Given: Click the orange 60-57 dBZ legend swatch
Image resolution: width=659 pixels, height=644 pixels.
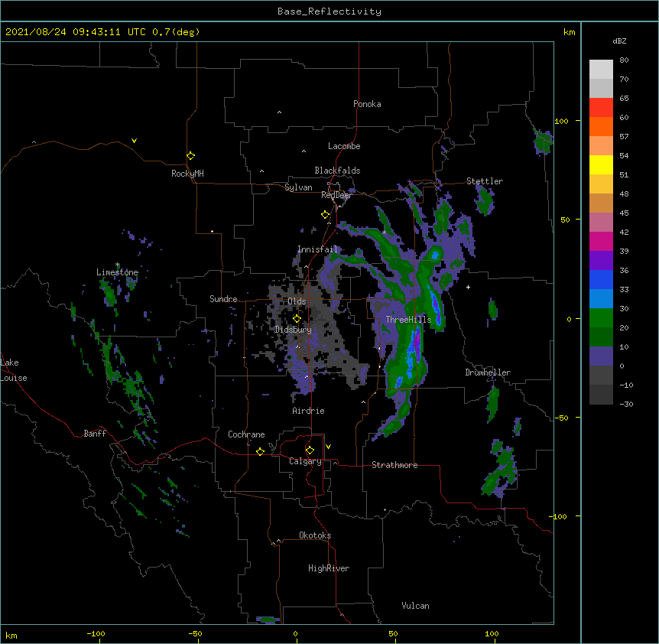Looking at the screenshot, I should (601, 126).
